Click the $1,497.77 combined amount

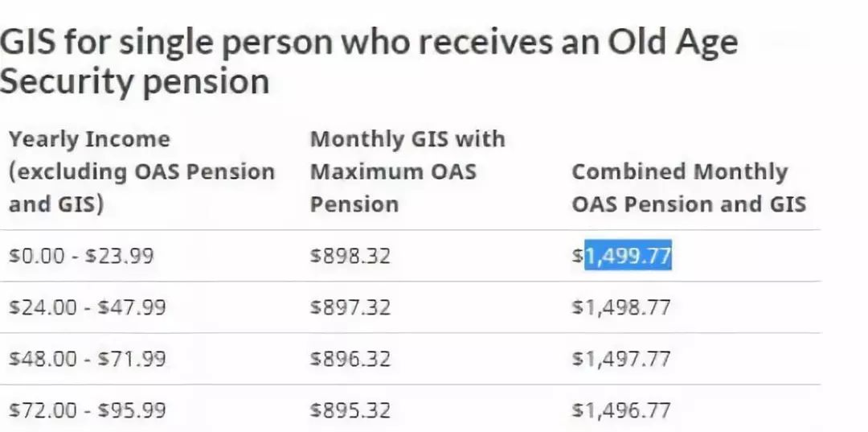[x=621, y=358]
